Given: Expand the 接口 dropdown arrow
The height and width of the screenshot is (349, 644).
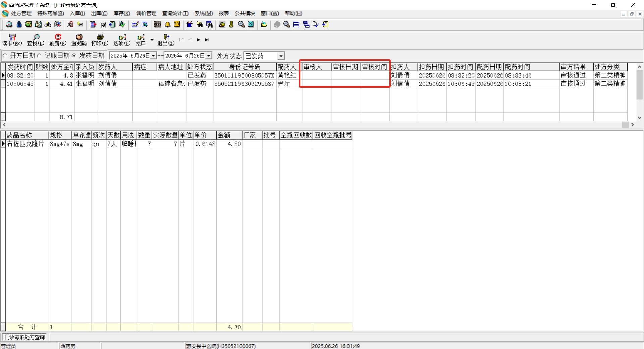Looking at the screenshot, I should (152, 40).
